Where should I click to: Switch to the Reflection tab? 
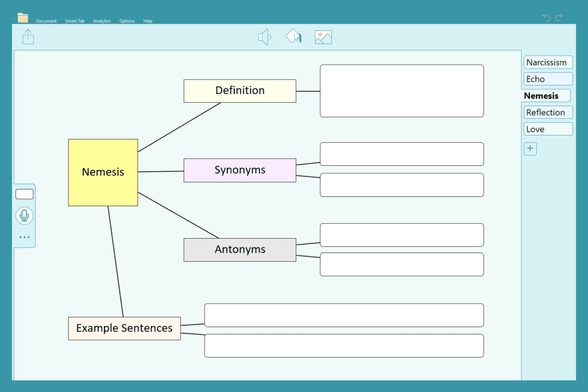[548, 112]
